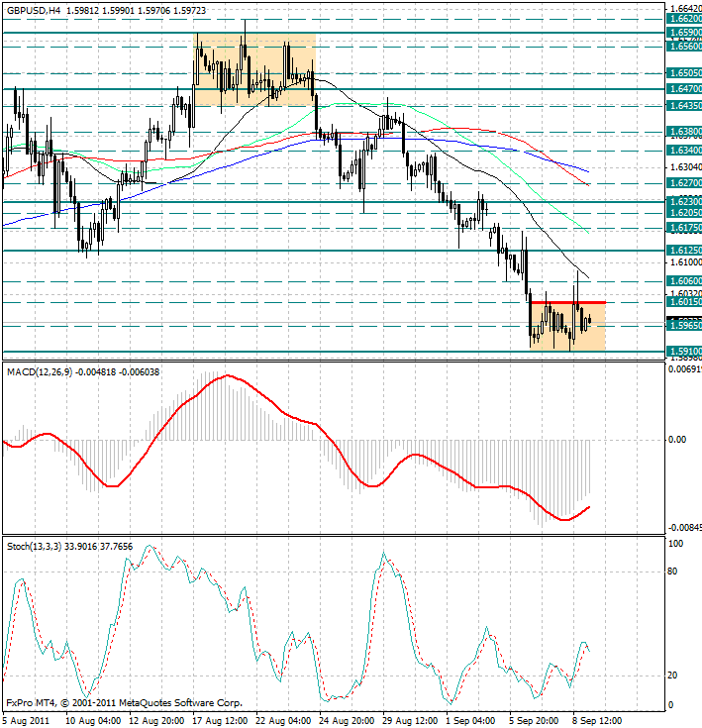
Task: Click the 1.6125 price level label
Action: click(684, 252)
